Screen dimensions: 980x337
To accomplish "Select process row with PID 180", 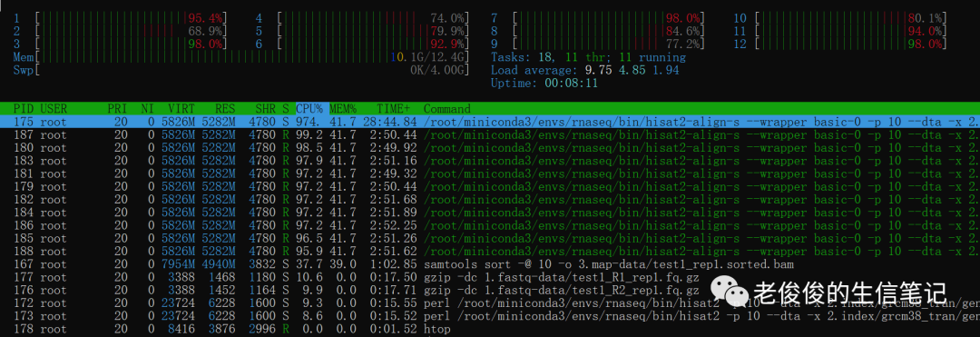I will point(490,147).
